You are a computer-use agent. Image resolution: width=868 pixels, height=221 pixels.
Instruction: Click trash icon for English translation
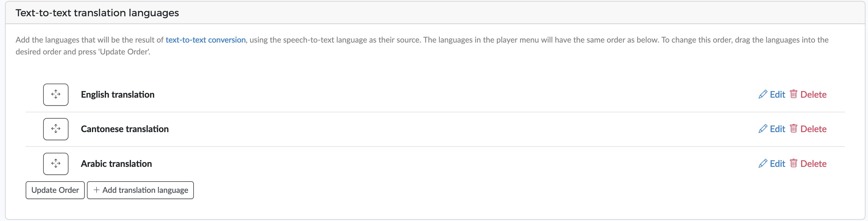pyautogui.click(x=794, y=94)
